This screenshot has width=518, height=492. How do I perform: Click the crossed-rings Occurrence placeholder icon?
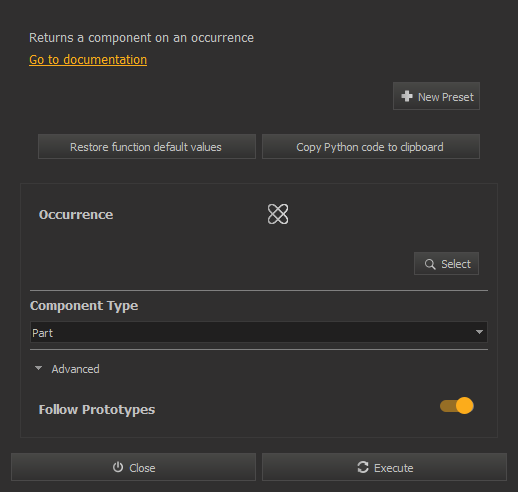point(278,214)
